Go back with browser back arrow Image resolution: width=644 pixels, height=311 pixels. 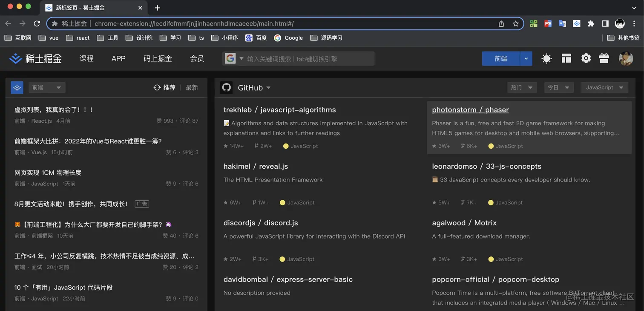(8, 23)
